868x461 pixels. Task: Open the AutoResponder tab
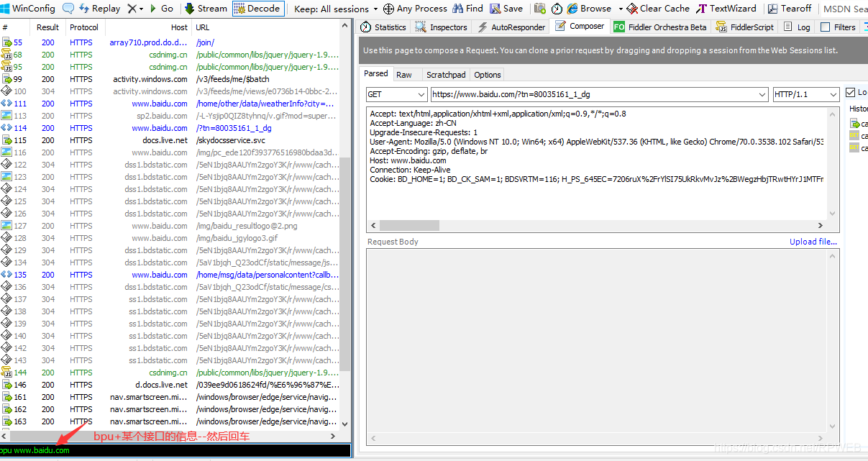coord(511,27)
